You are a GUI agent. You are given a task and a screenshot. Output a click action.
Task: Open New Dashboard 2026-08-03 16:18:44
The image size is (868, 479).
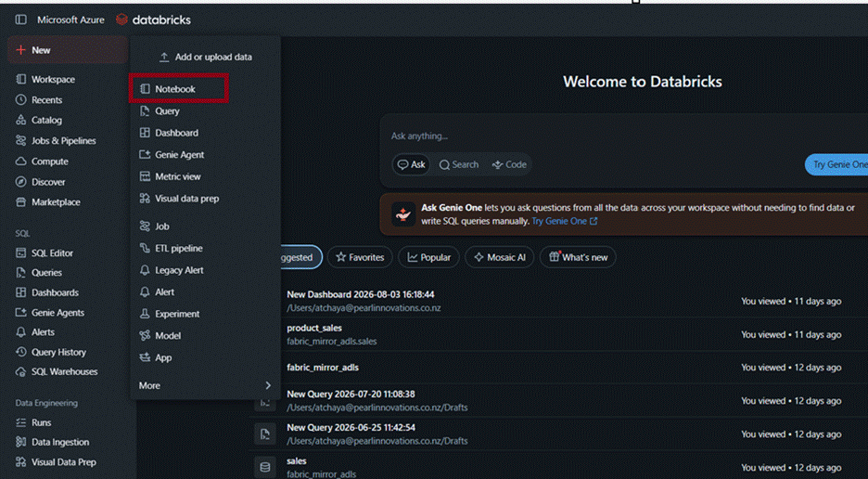coord(361,294)
